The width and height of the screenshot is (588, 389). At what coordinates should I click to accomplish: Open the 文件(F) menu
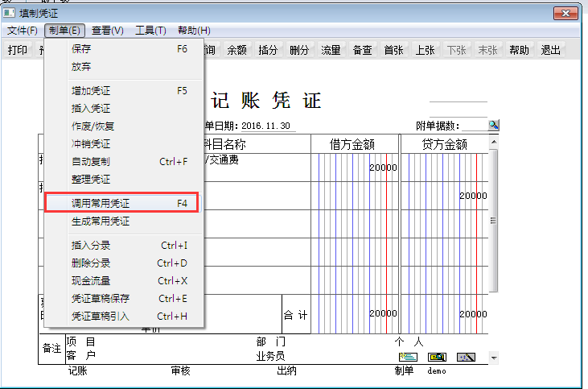point(23,31)
